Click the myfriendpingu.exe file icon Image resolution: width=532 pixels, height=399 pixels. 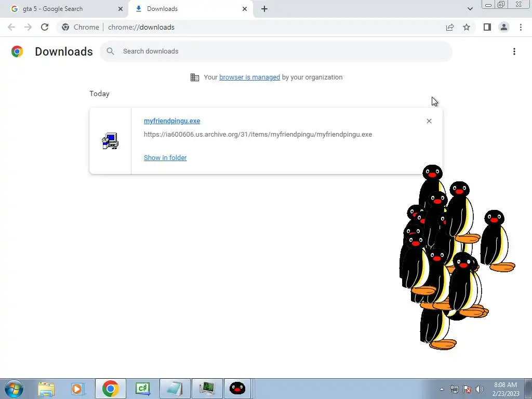coord(110,141)
